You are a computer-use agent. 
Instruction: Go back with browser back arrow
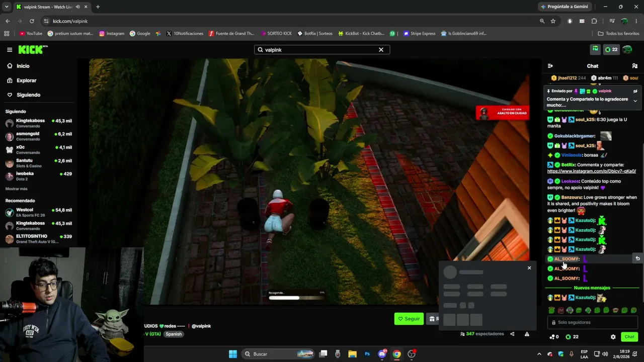(8, 21)
